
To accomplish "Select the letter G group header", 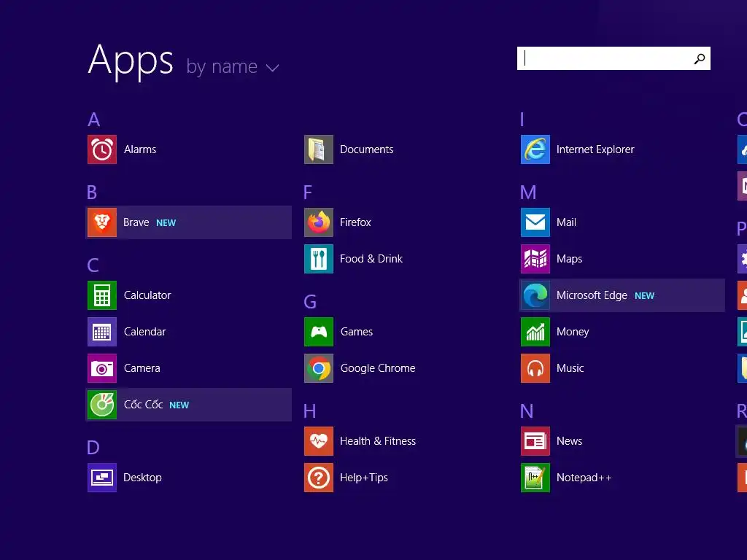I will tap(310, 302).
